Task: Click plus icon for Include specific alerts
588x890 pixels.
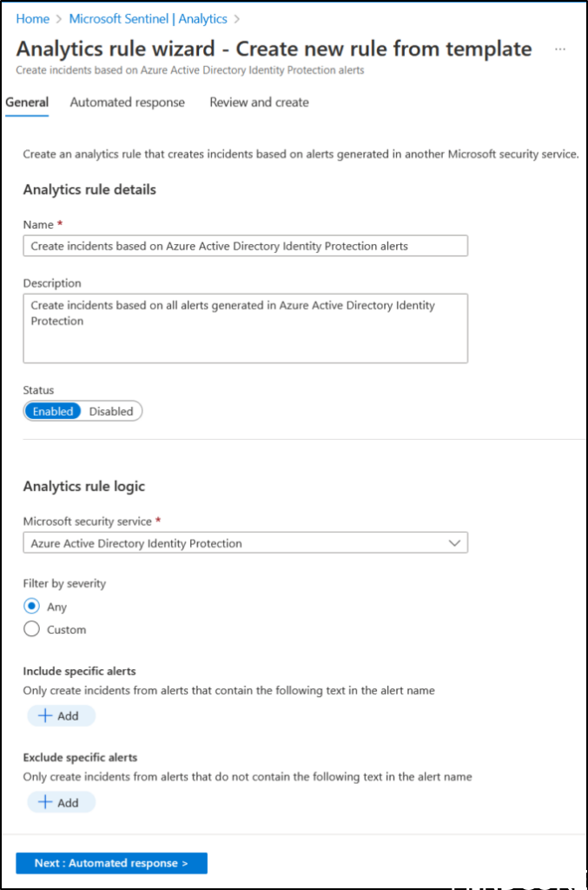Action: click(x=45, y=716)
